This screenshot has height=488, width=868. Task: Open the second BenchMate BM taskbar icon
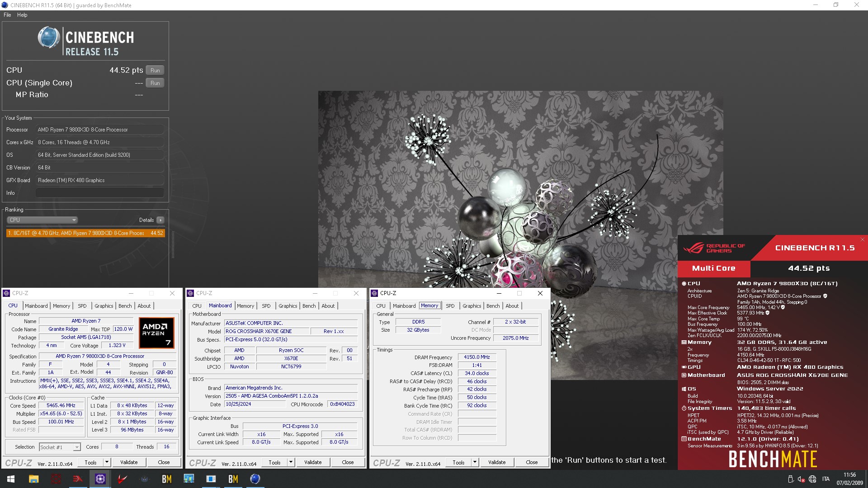pos(233,479)
